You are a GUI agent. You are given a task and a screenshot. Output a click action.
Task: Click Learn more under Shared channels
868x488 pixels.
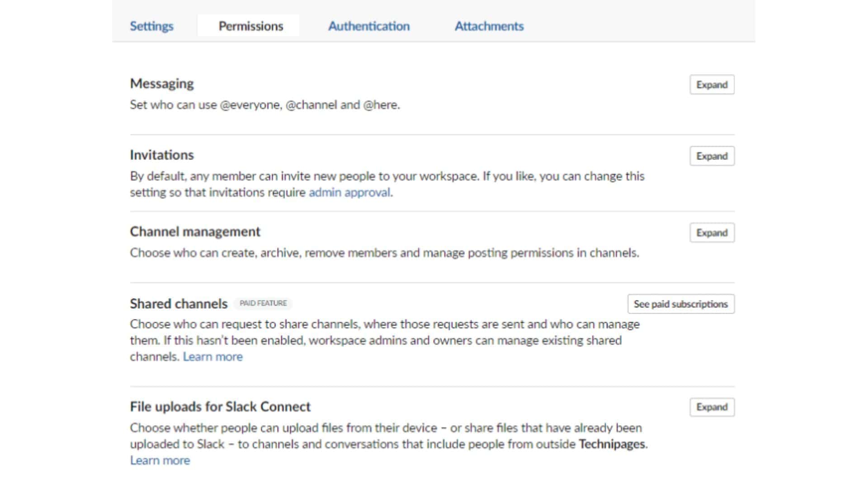tap(212, 357)
